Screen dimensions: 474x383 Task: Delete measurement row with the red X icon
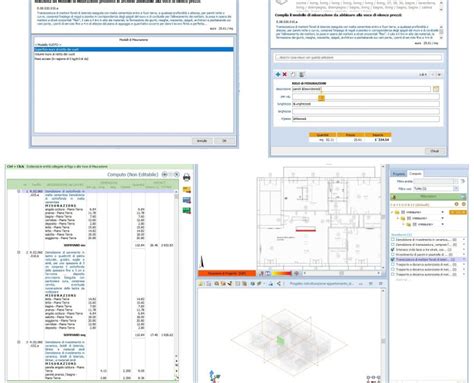point(285,75)
